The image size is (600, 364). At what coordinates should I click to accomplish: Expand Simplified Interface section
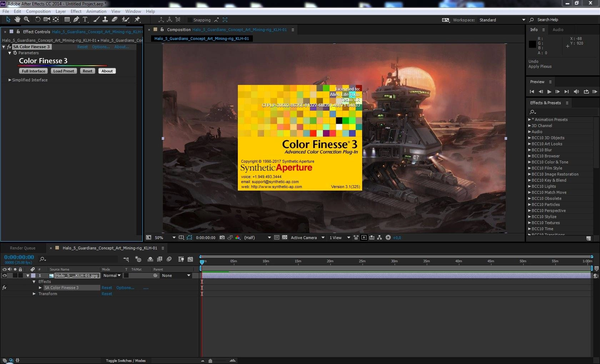(x=10, y=80)
